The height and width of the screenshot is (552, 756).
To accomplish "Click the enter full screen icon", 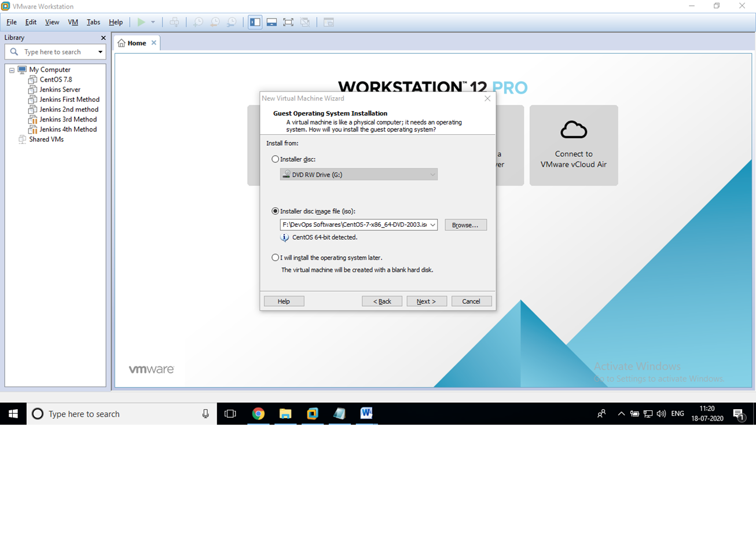I will point(288,22).
